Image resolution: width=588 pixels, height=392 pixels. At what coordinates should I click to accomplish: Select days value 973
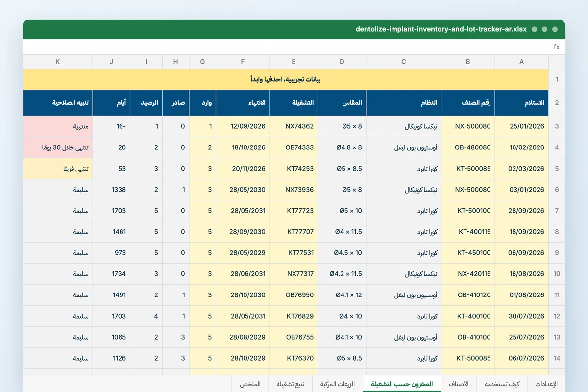point(111,253)
